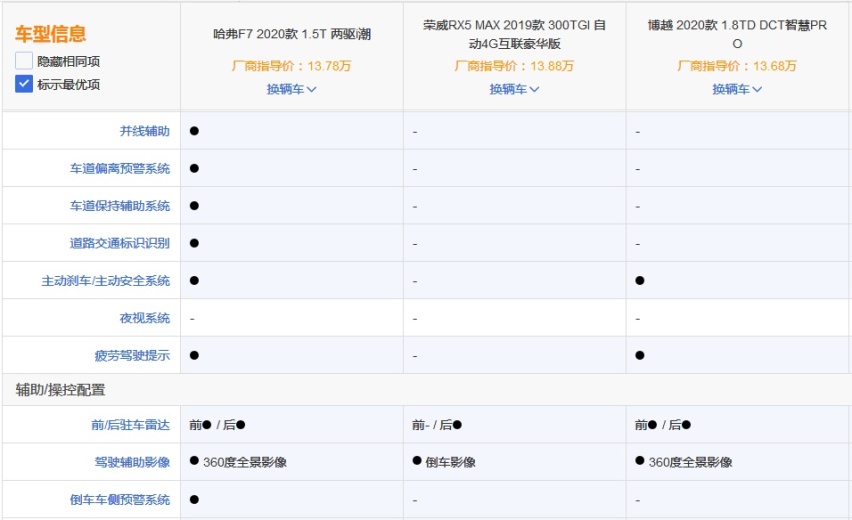Select the 荣威RX5 MAX 2019款 title
The height and width of the screenshot is (520, 852).
(x=515, y=34)
